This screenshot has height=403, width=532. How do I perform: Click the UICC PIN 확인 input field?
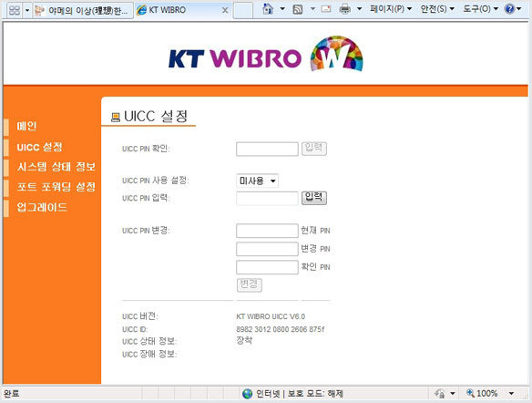tap(267, 149)
